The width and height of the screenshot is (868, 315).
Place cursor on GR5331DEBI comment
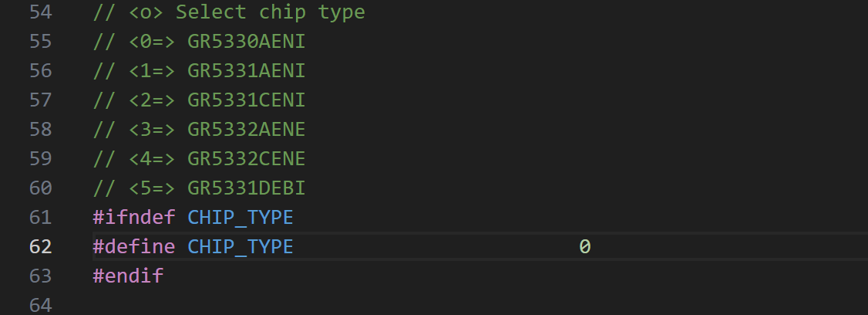pos(246,188)
